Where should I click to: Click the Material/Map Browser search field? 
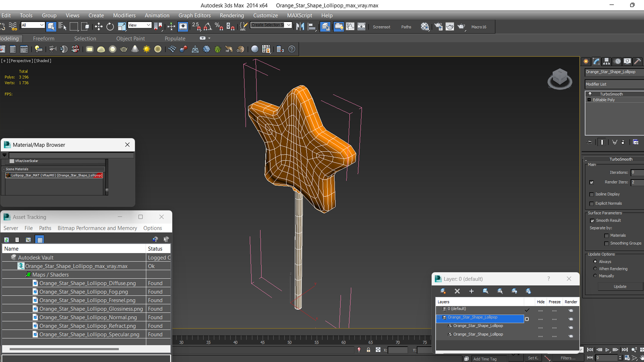tap(71, 155)
